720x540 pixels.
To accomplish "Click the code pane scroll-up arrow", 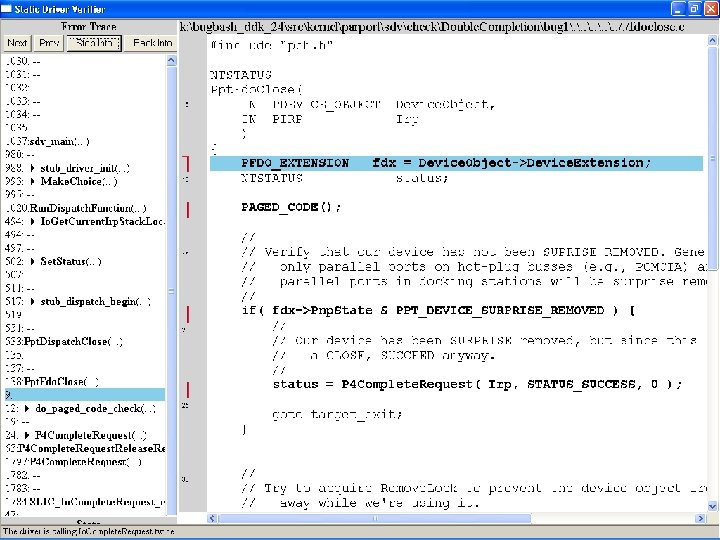I will [x=712, y=40].
